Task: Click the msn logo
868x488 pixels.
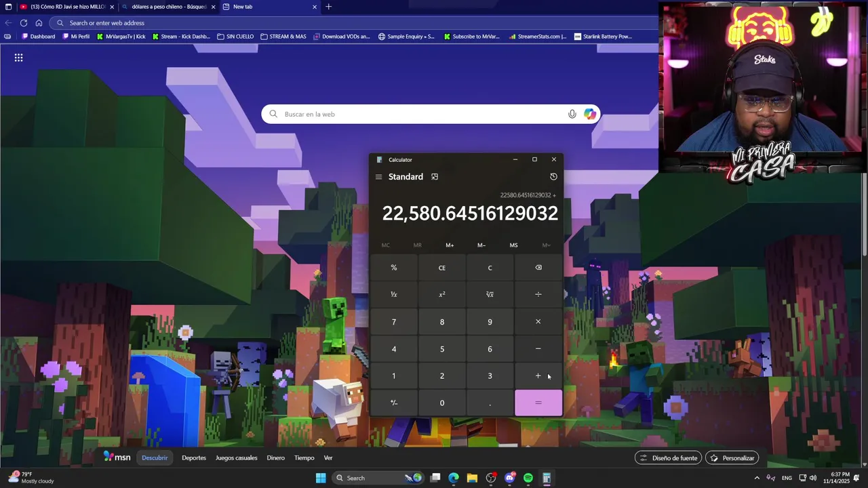Action: 117,457
